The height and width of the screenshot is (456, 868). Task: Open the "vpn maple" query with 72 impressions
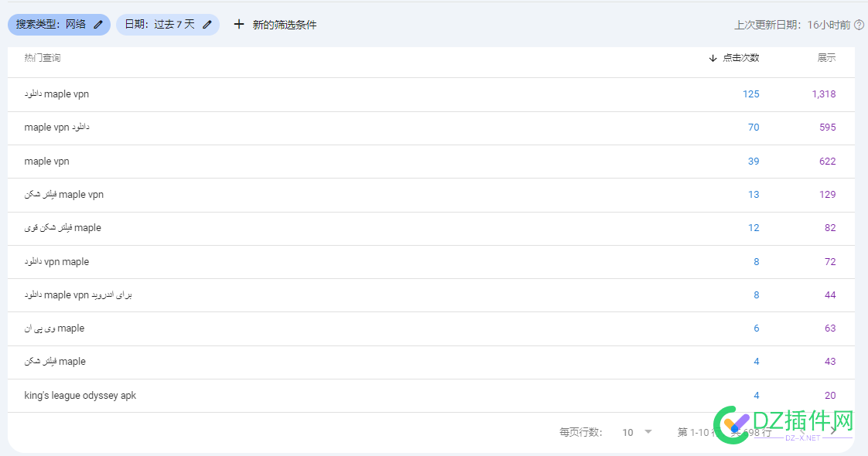click(56, 262)
